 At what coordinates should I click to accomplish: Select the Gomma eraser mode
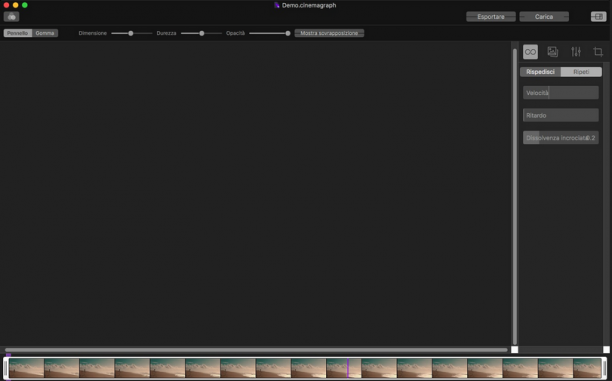coord(45,33)
